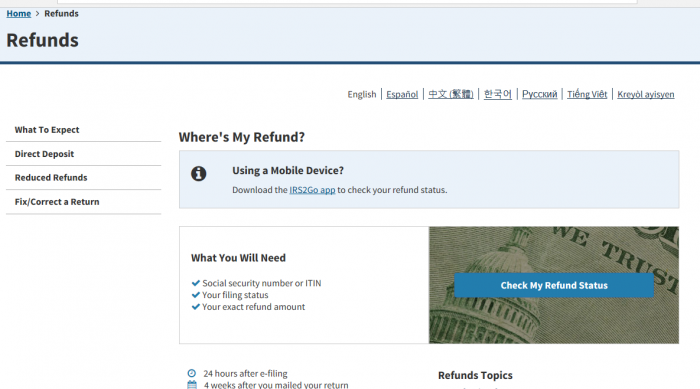
Task: Click the Refunds Topics heading
Action: (x=475, y=376)
